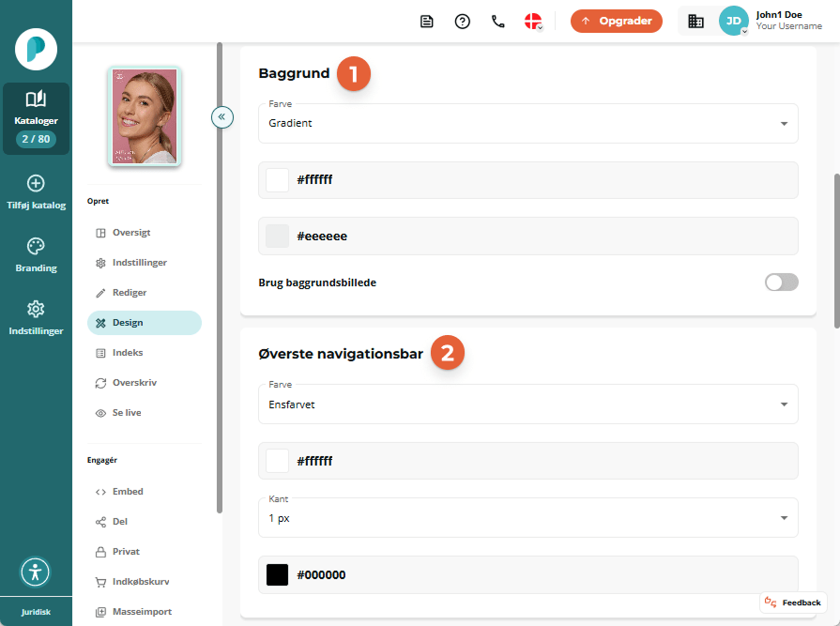Click the phone contact icon

pos(498,22)
